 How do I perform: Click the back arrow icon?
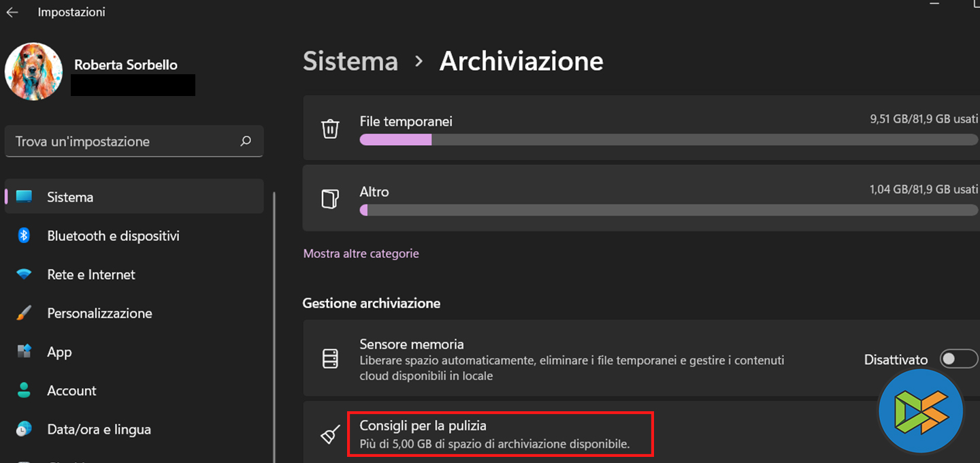point(12,12)
